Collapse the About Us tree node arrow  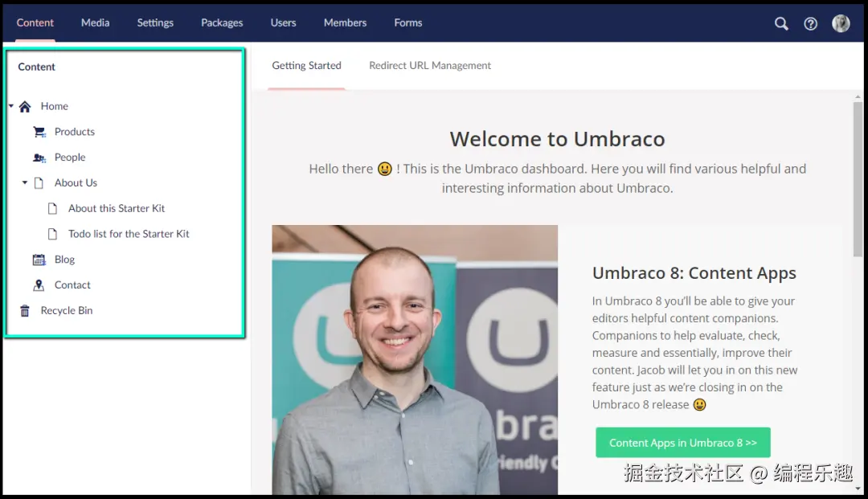(25, 182)
